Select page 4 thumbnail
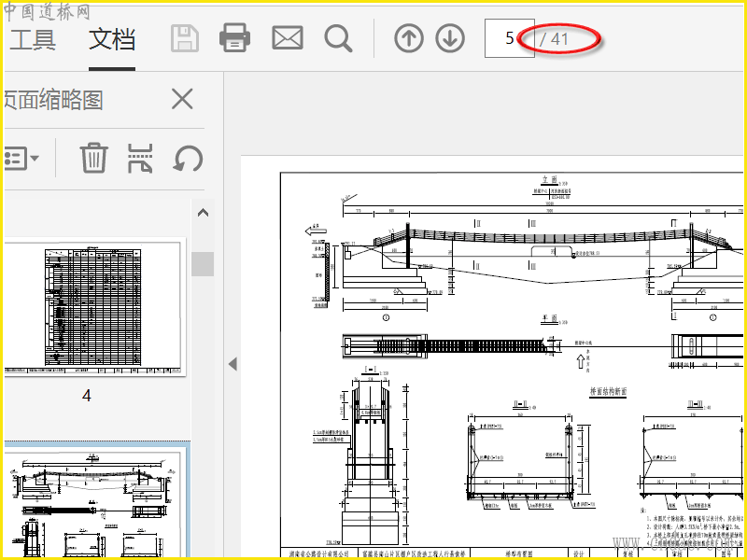This screenshot has width=747, height=560. (93, 307)
